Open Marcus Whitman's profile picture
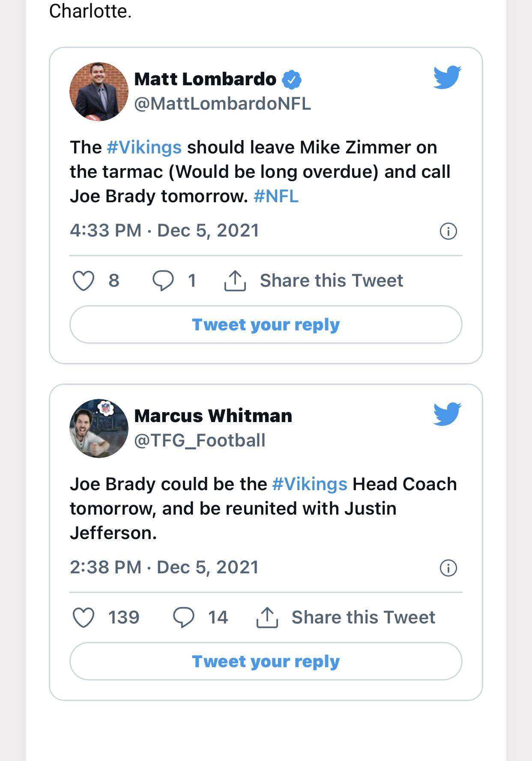This screenshot has height=761, width=532. (99, 428)
